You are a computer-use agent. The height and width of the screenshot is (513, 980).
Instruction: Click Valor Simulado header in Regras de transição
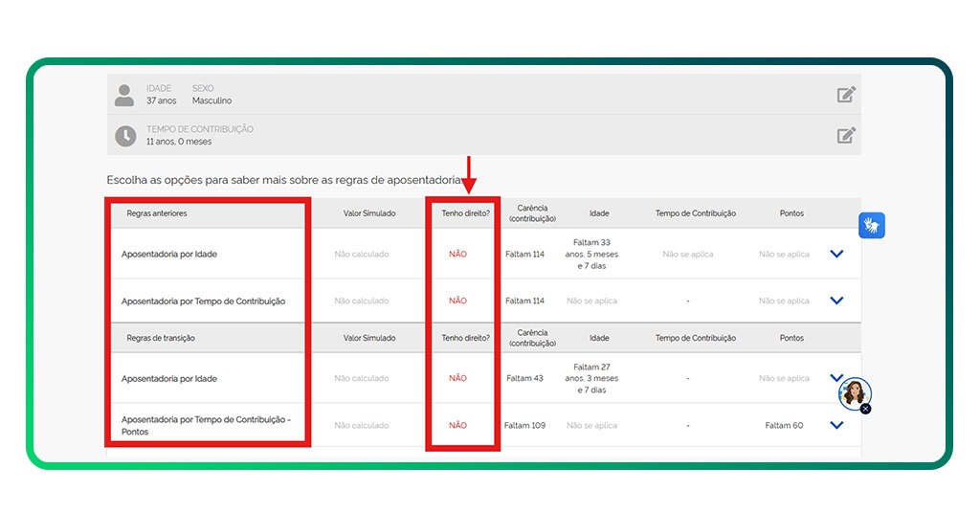[369, 338]
